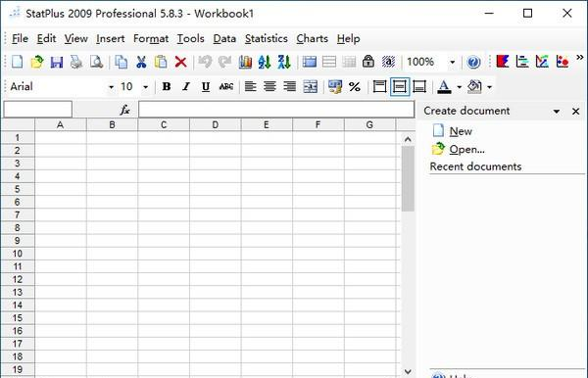
Task: Select column C header
Action: click(x=164, y=124)
